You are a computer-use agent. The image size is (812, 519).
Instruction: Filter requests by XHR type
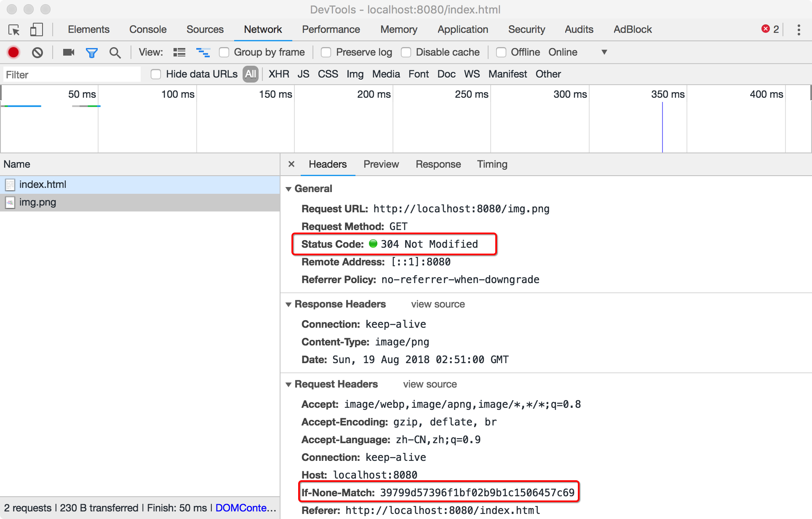(279, 74)
